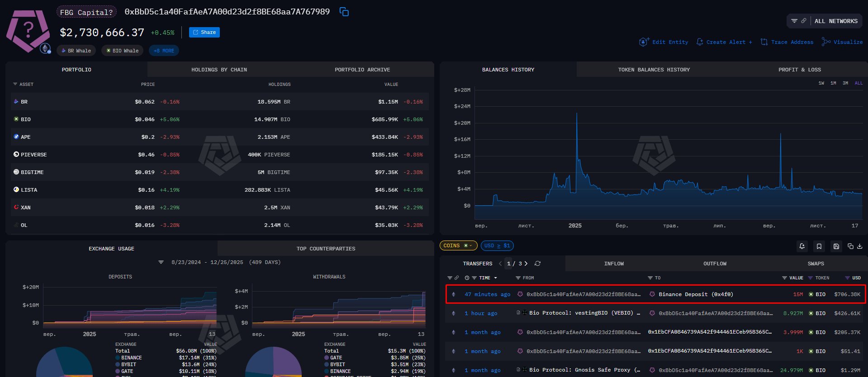Expand the TIME column sort dropdown
Viewport: 868px width, 377px height.
495,278
